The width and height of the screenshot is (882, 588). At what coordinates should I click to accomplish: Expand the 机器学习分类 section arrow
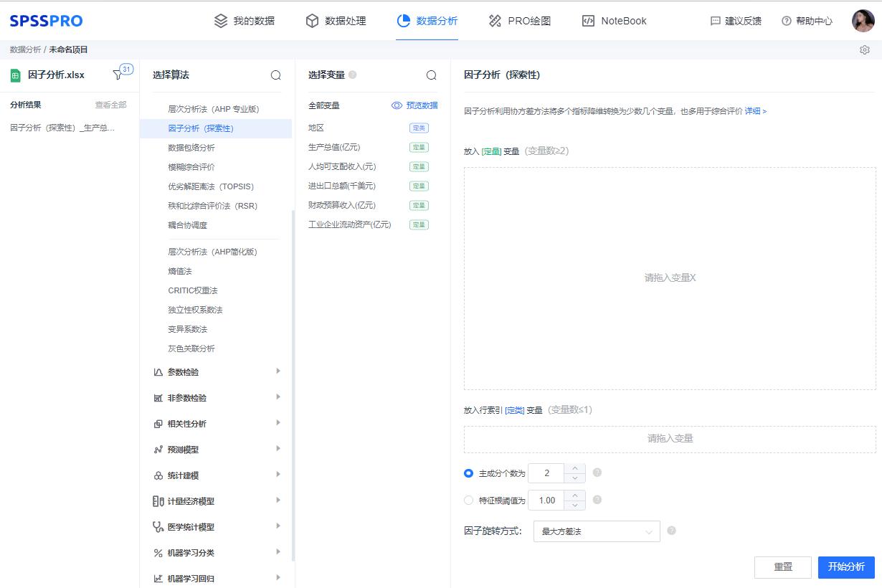[278, 552]
